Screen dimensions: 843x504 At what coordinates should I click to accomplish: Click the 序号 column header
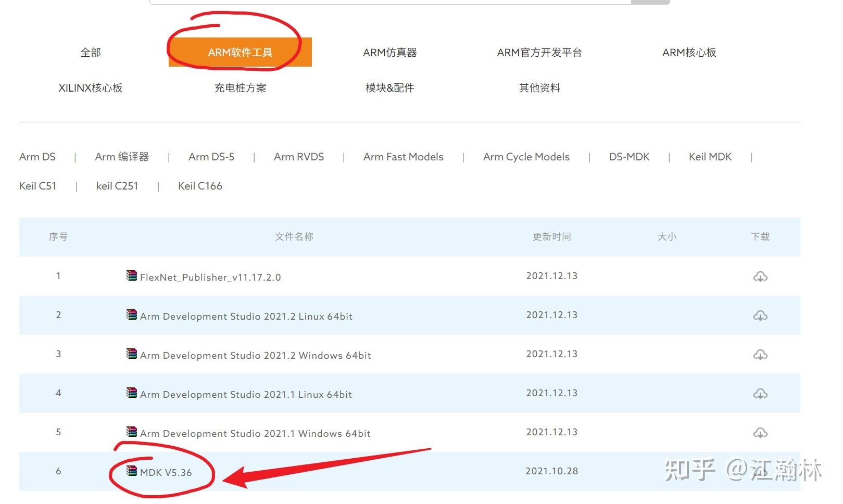click(x=58, y=236)
